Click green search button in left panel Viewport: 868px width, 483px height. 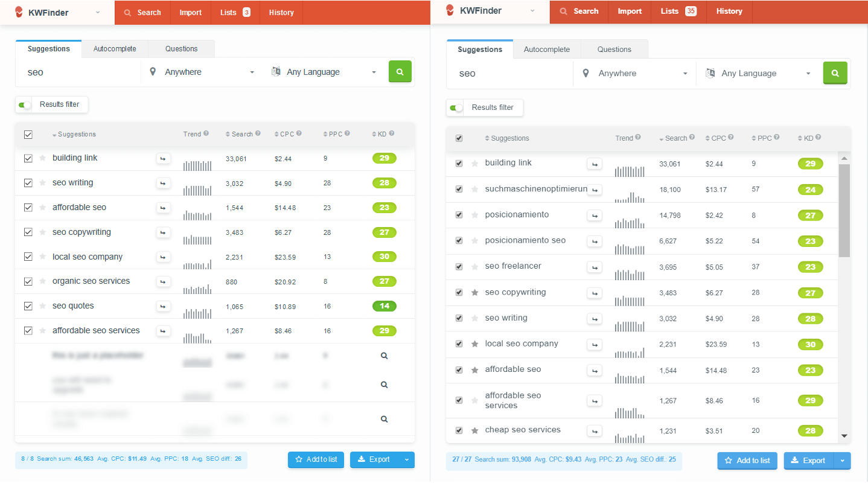point(400,71)
